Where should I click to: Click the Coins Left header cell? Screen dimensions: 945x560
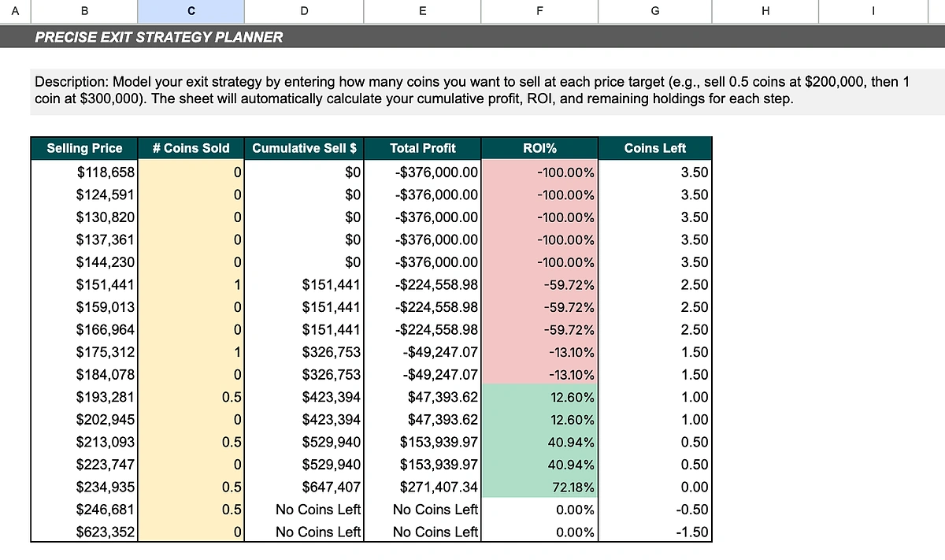pyautogui.click(x=654, y=148)
